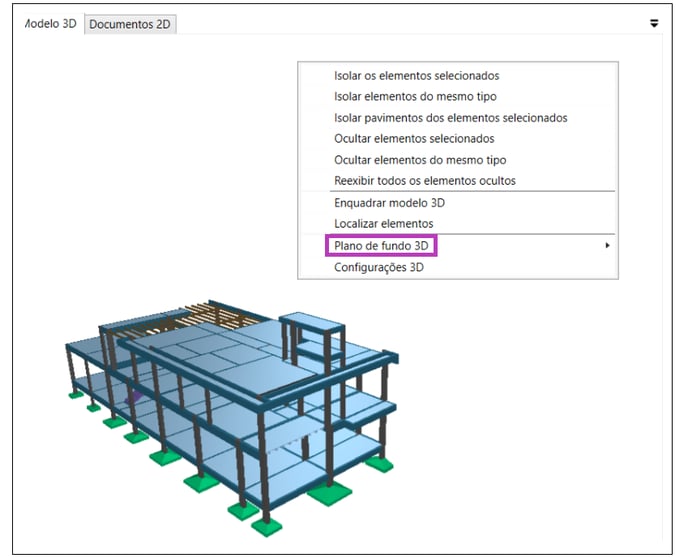Open the tab list dropdown arrow icon

tap(654, 23)
